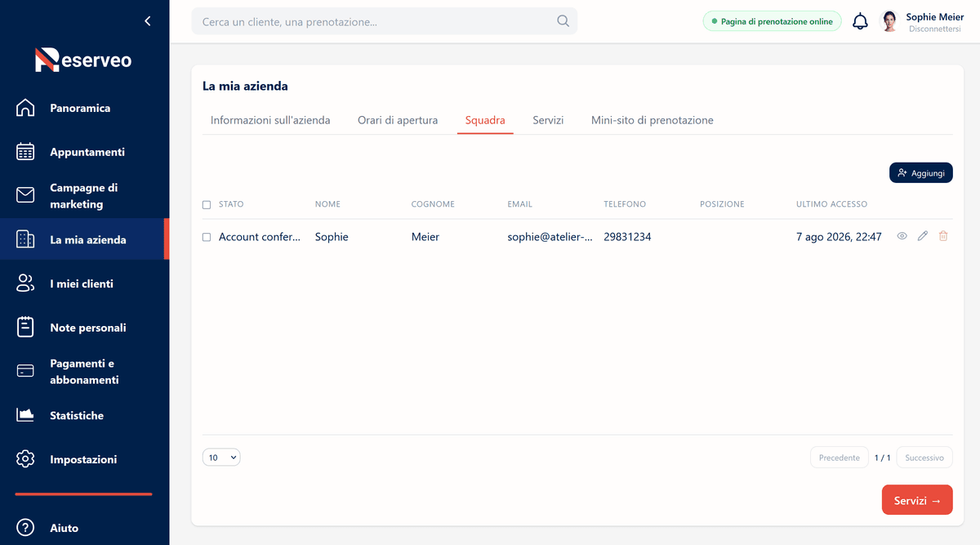Open Impostazioni menu item
The image size is (980, 545).
tap(83, 459)
